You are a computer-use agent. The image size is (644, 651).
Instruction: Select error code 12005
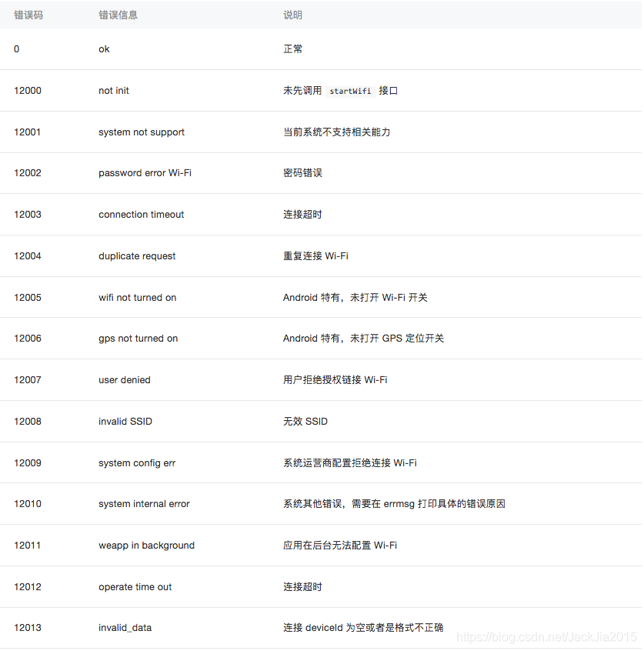click(x=28, y=297)
